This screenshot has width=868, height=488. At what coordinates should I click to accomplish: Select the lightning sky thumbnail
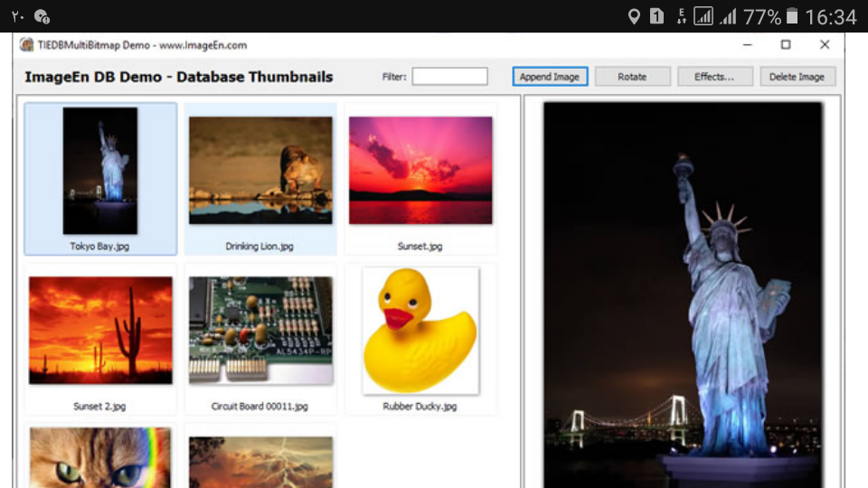(260, 462)
